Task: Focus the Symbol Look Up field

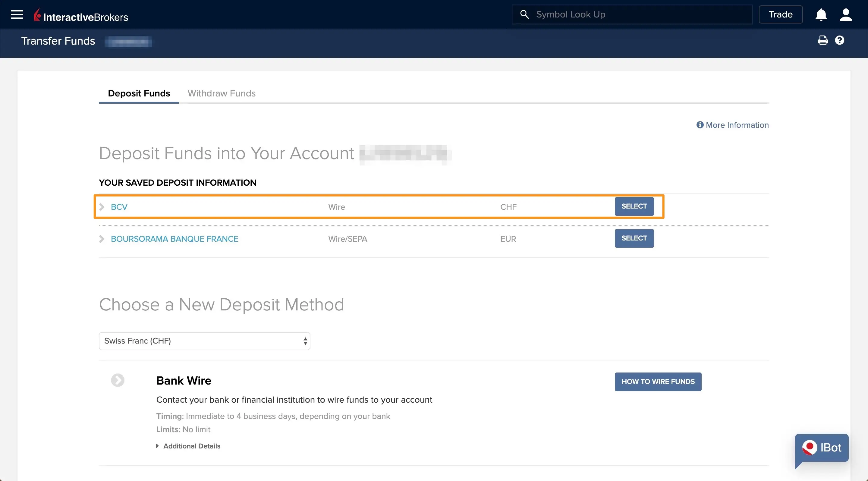Action: click(632, 14)
